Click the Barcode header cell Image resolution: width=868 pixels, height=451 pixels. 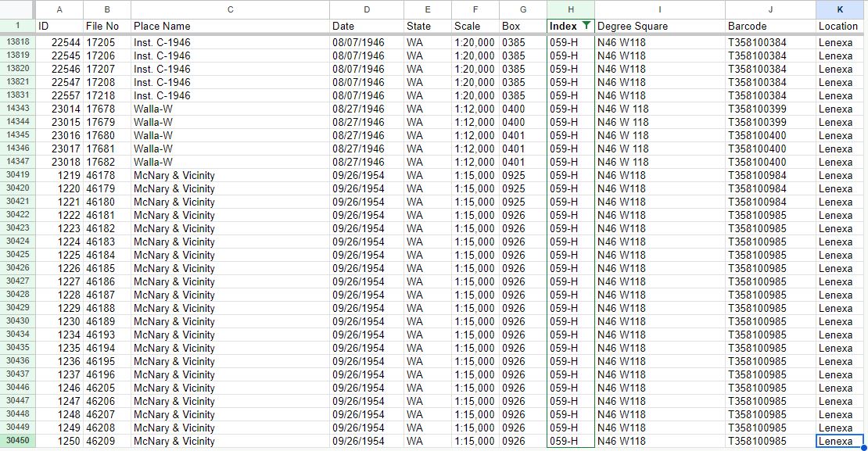pyautogui.click(x=769, y=26)
